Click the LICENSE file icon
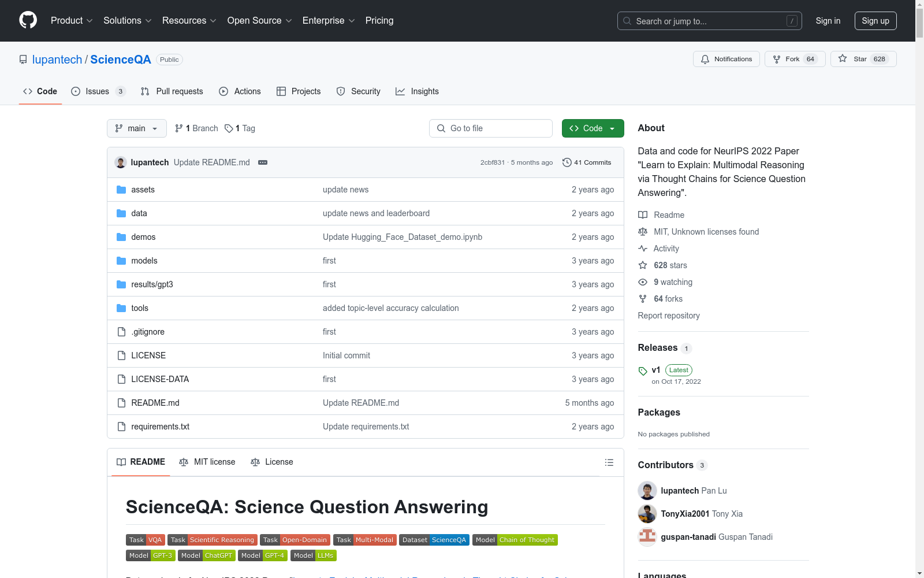924x578 pixels. [x=121, y=355]
